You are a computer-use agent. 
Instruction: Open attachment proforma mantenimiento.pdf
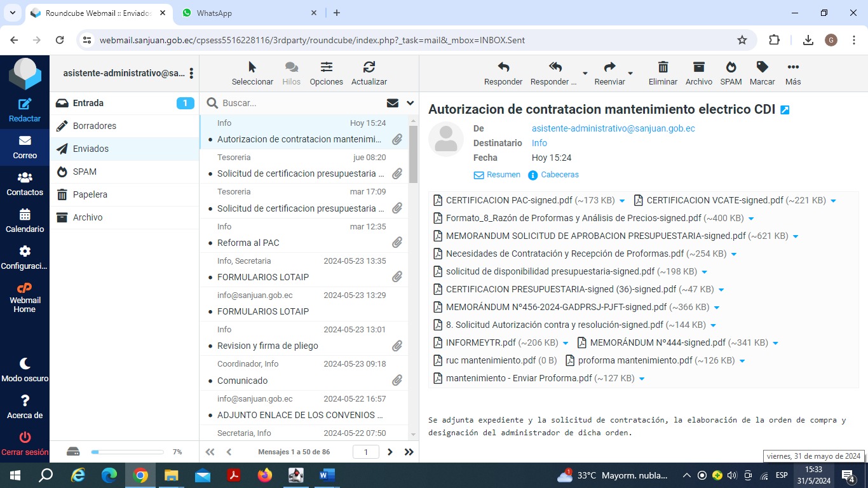click(635, 360)
